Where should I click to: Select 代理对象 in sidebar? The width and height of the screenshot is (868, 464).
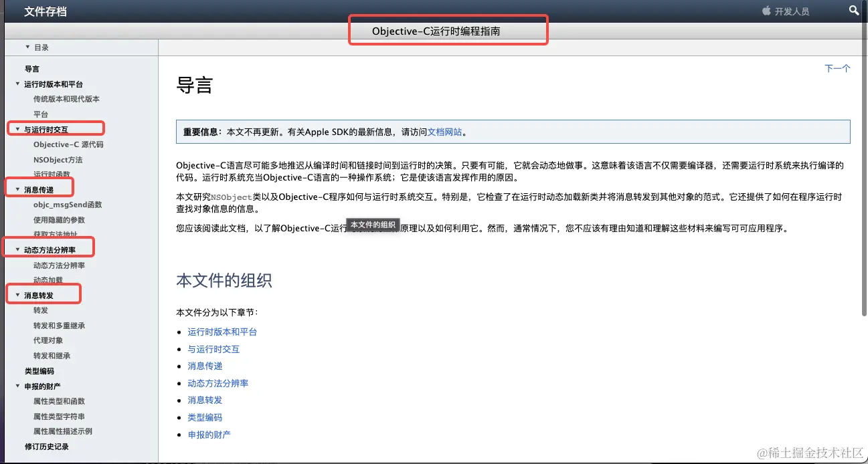[x=48, y=340]
